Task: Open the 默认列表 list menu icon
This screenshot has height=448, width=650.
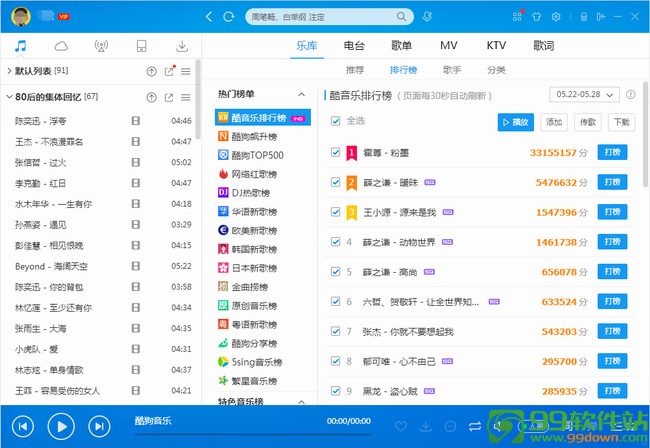Action: [x=186, y=72]
